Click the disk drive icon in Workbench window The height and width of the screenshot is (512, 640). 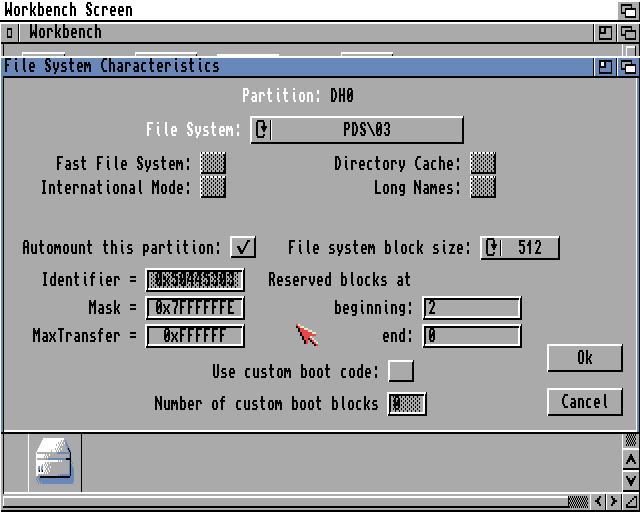click(x=54, y=462)
